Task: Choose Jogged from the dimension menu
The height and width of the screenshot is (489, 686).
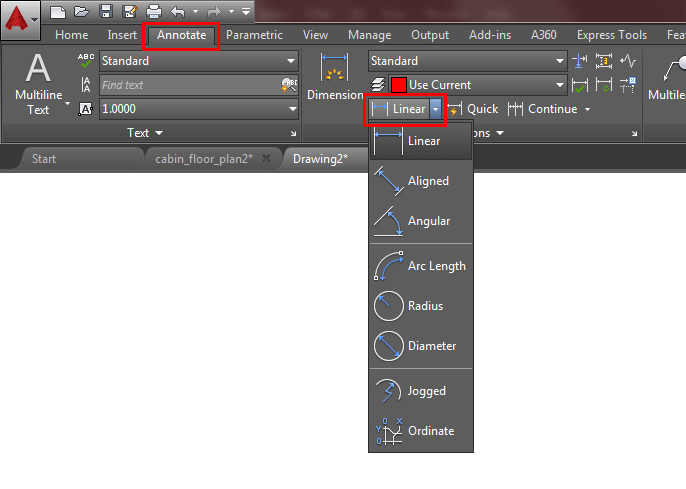Action: (421, 391)
